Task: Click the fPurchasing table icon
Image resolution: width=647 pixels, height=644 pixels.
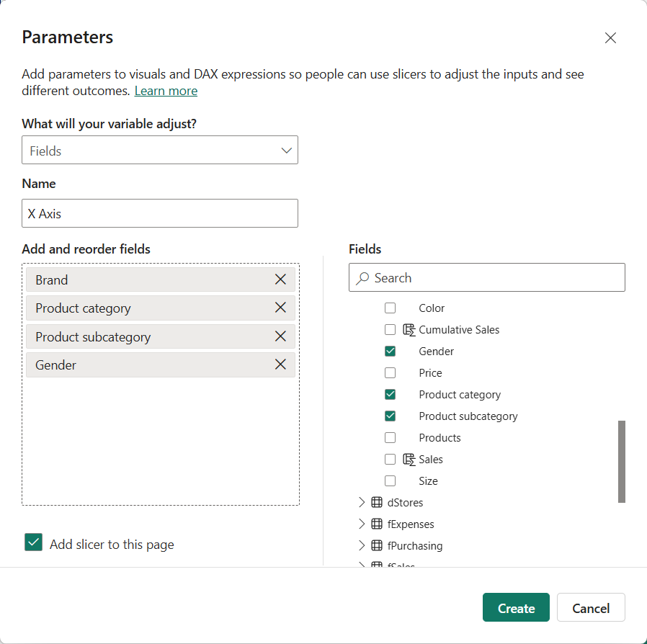Action: point(377,546)
